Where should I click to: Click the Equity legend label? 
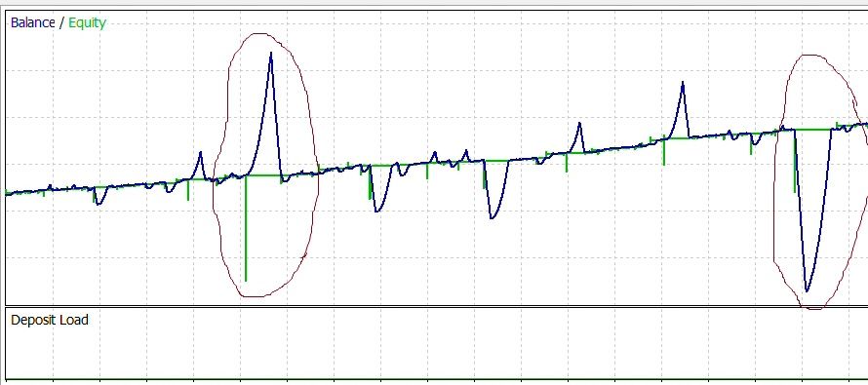pyautogui.click(x=87, y=23)
